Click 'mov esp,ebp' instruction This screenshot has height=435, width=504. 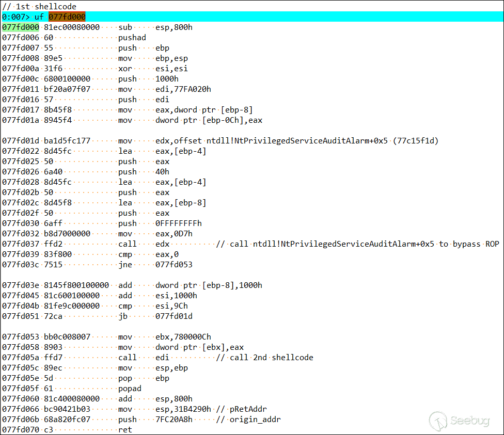click(x=153, y=368)
